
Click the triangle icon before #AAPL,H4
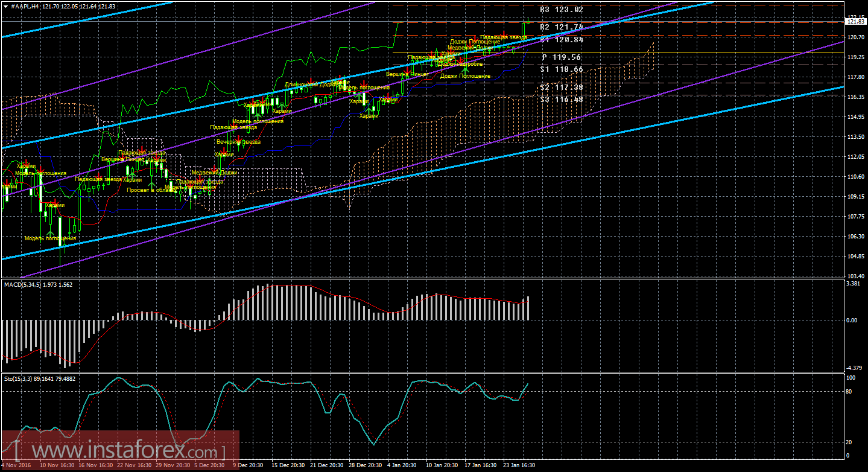click(x=5, y=5)
